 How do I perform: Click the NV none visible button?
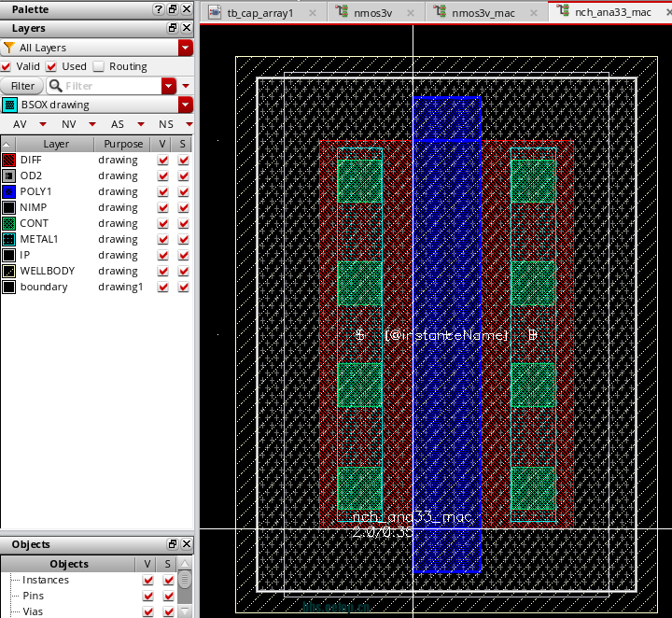68,124
